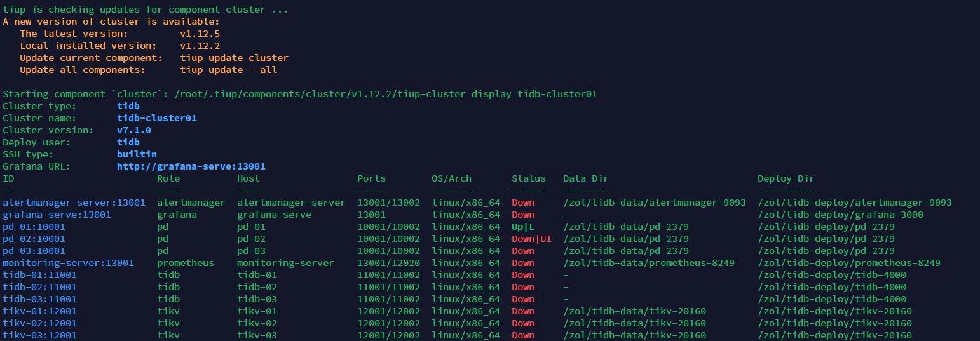980x341 pixels.
Task: Click the Down status of grafana-serve row
Action: [523, 215]
